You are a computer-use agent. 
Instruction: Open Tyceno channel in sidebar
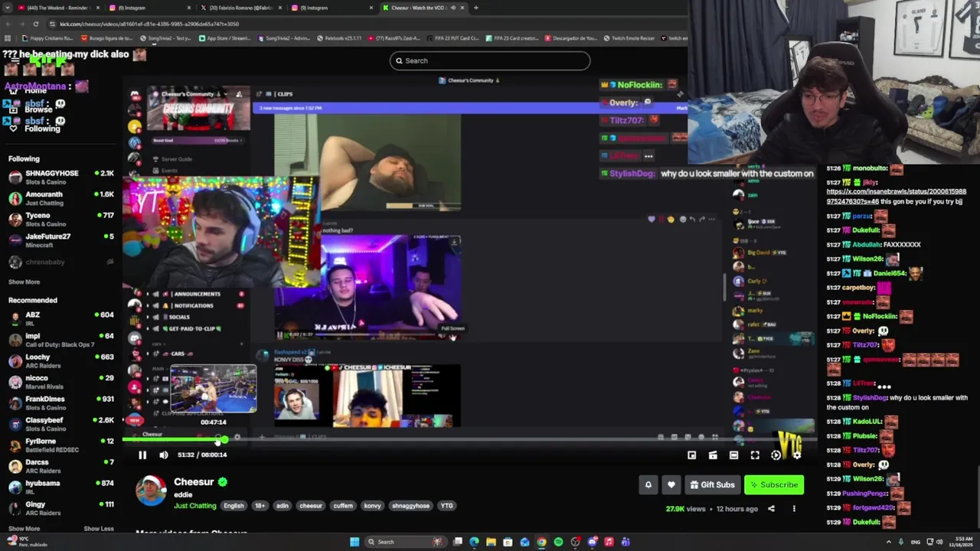[60, 220]
